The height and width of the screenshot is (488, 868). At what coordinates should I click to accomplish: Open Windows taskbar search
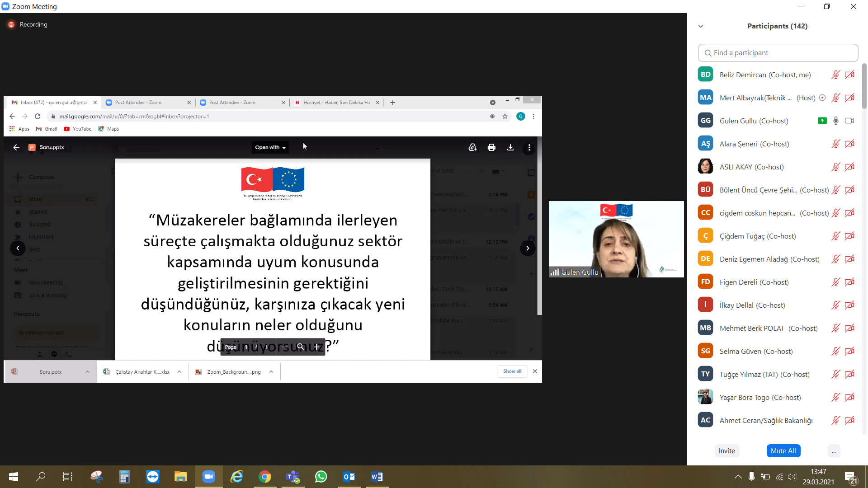[x=41, y=477]
